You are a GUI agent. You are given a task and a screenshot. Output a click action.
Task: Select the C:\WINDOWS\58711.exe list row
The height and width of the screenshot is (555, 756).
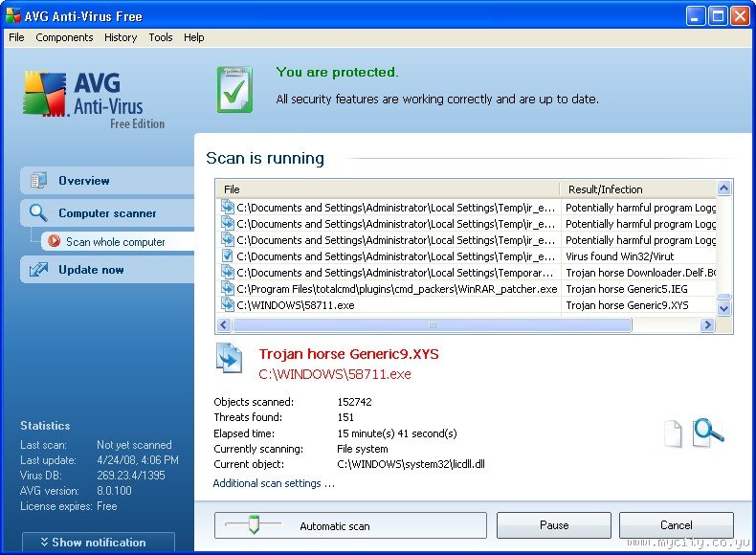466,305
